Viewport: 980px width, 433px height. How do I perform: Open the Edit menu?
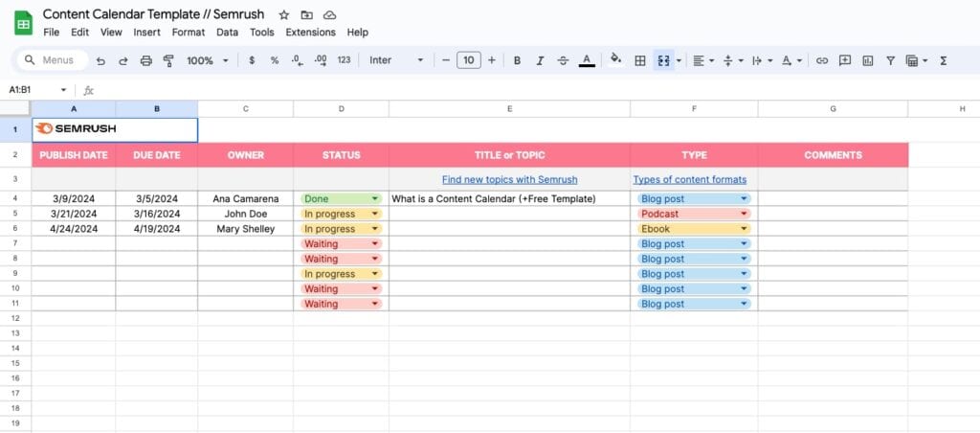[x=80, y=33]
